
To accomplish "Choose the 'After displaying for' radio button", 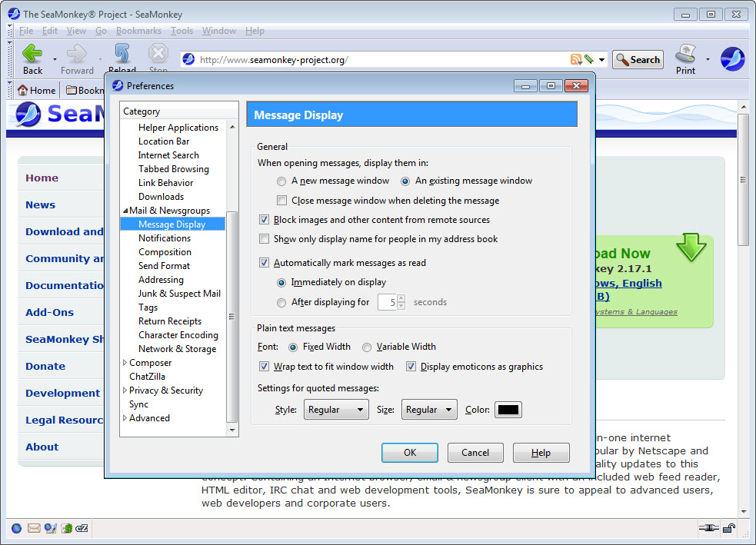I will point(281,303).
